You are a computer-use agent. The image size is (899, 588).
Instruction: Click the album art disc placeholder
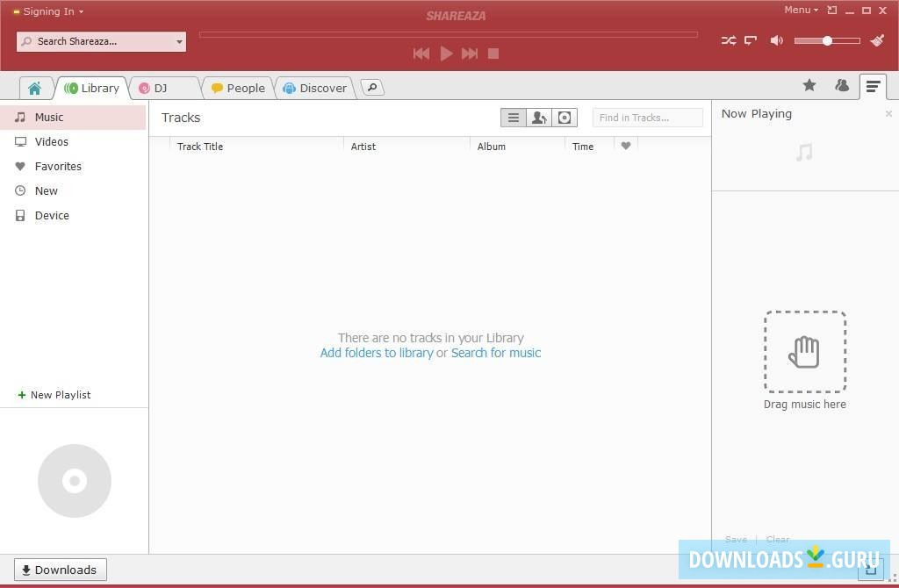pos(75,481)
